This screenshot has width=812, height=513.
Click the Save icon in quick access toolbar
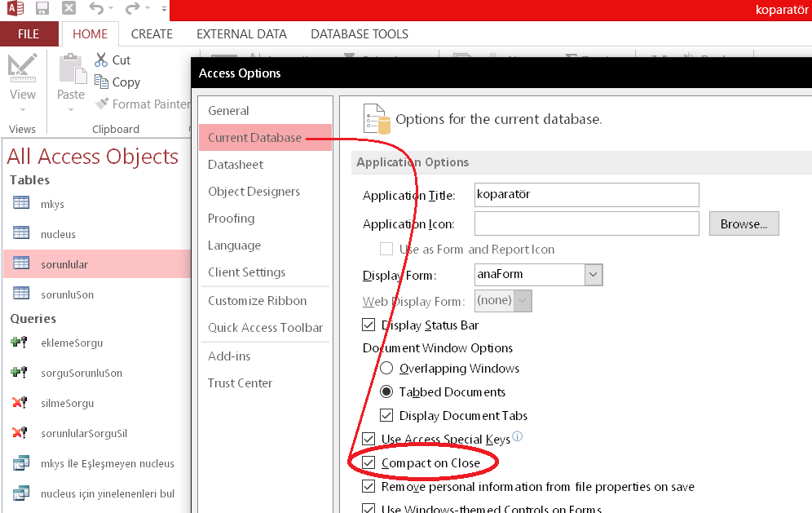pyautogui.click(x=42, y=9)
